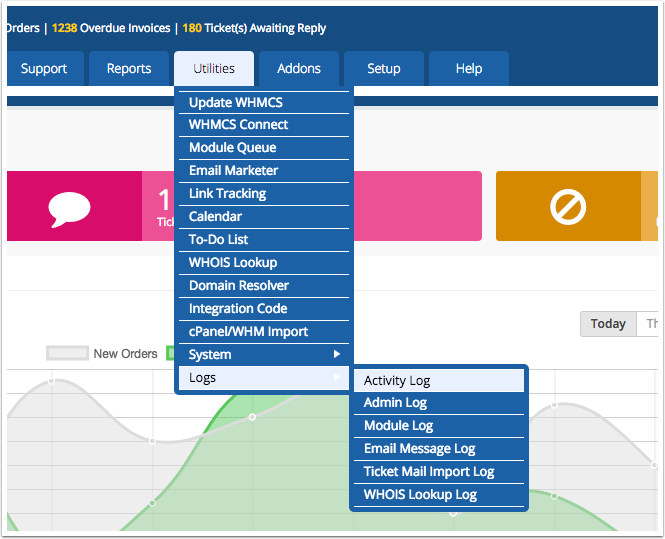Select To-Do List
This screenshot has width=665, height=539.
[264, 240]
